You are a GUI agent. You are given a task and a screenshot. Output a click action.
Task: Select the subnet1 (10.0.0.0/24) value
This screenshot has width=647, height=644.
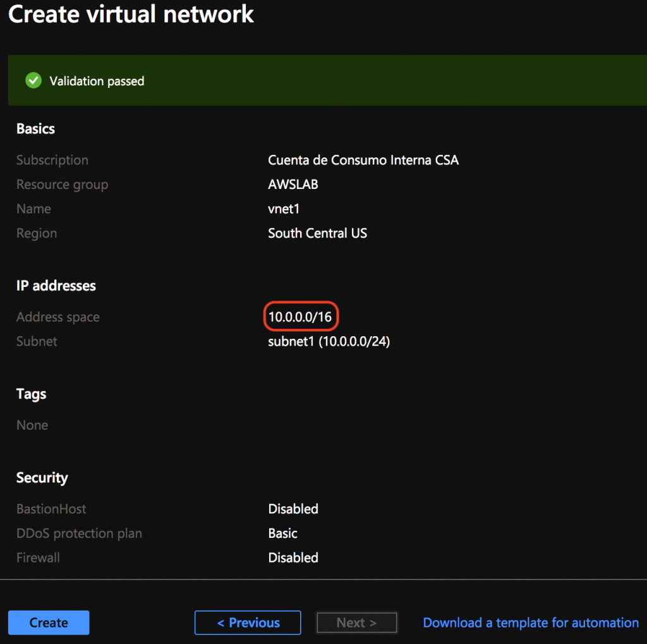pyautogui.click(x=329, y=341)
